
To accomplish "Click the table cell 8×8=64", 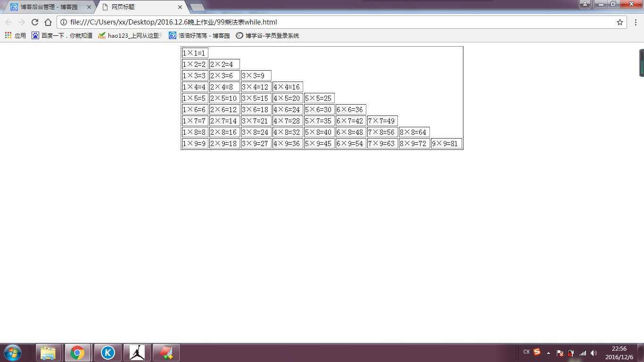I will click(x=414, y=132).
